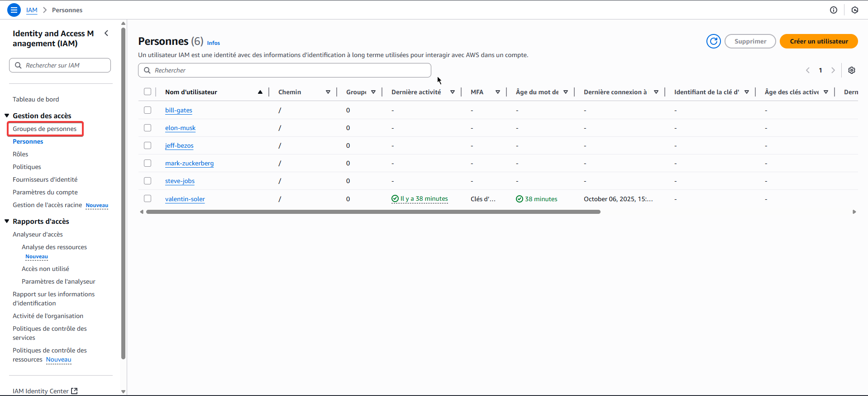Open the Dernière activité column dropdown
The width and height of the screenshot is (868, 396).
point(453,92)
